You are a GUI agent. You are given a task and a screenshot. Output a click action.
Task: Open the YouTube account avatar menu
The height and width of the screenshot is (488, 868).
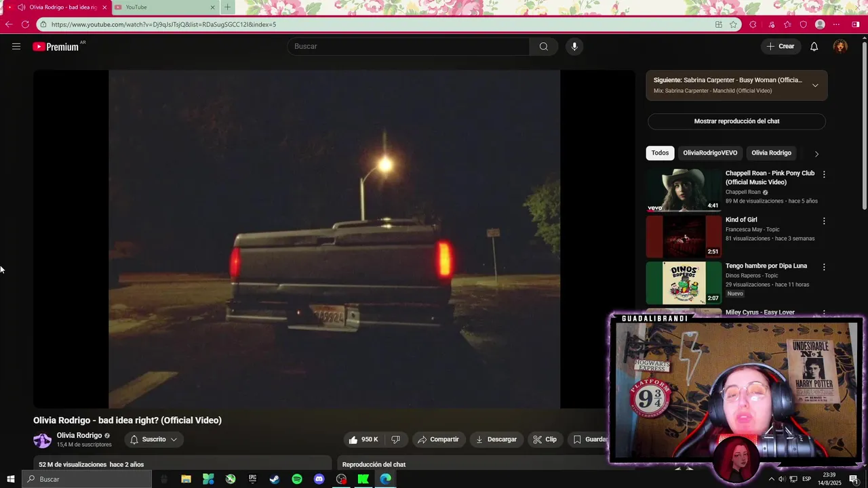click(x=840, y=46)
